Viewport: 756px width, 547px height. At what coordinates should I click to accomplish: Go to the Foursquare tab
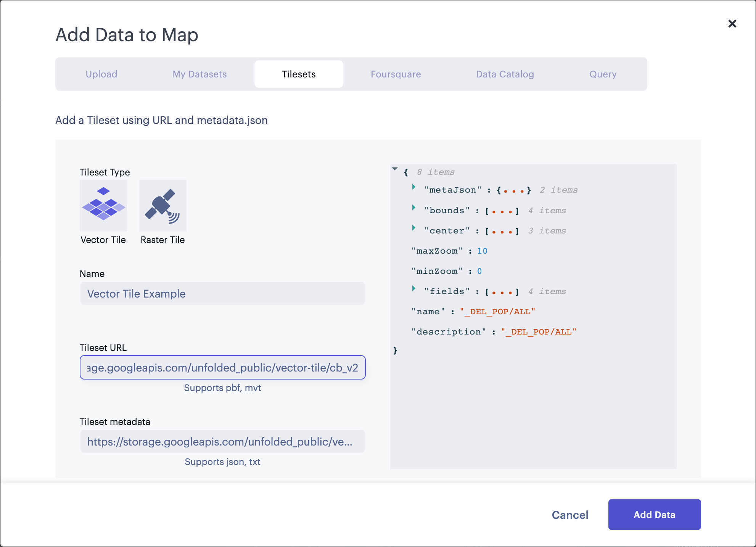click(x=396, y=74)
